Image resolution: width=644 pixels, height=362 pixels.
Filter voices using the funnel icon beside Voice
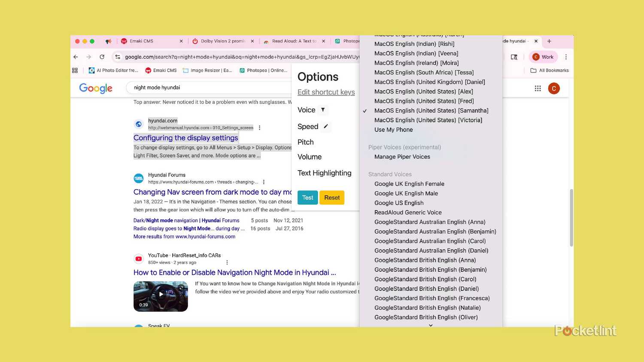click(323, 110)
